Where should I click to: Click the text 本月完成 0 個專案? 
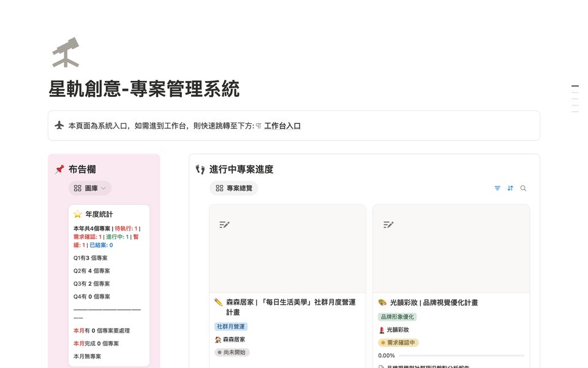[96, 343]
